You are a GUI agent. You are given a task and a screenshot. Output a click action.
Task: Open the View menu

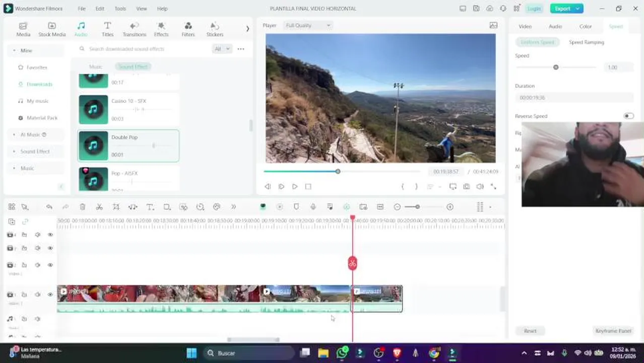pyautogui.click(x=142, y=9)
